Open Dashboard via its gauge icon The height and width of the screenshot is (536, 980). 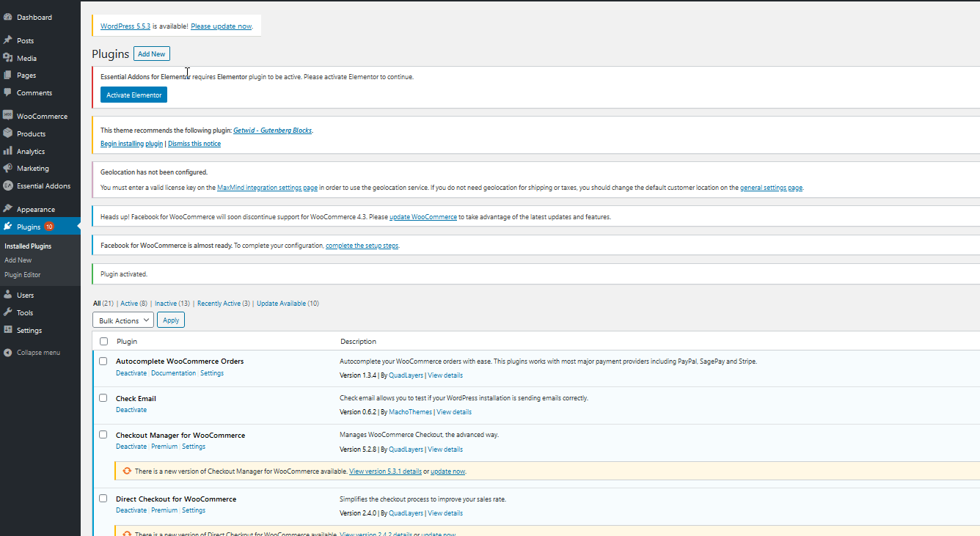[8, 17]
